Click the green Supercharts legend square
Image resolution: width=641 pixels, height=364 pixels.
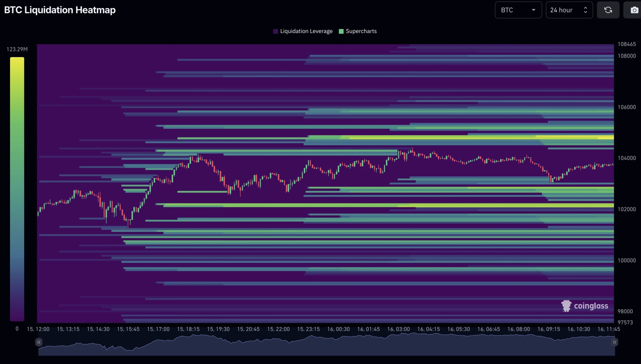tap(341, 31)
